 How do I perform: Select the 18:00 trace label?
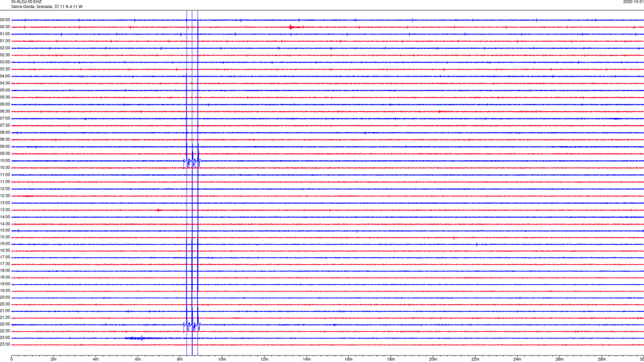click(5, 270)
